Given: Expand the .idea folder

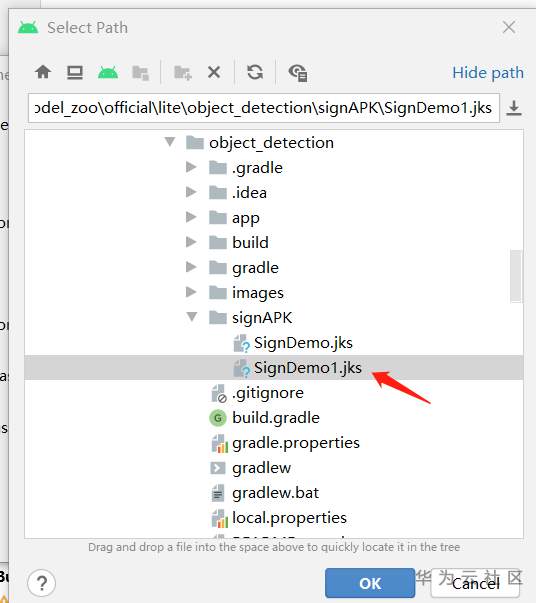Looking at the screenshot, I should click(x=191, y=192).
